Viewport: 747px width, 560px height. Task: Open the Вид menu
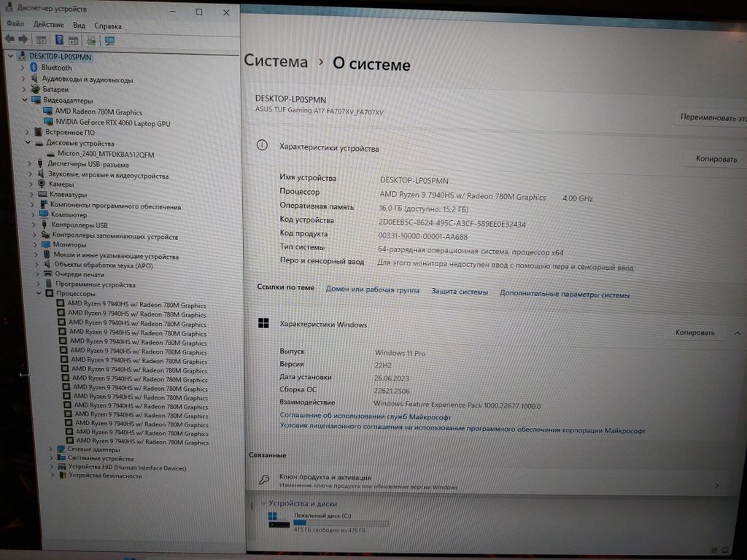[x=79, y=25]
